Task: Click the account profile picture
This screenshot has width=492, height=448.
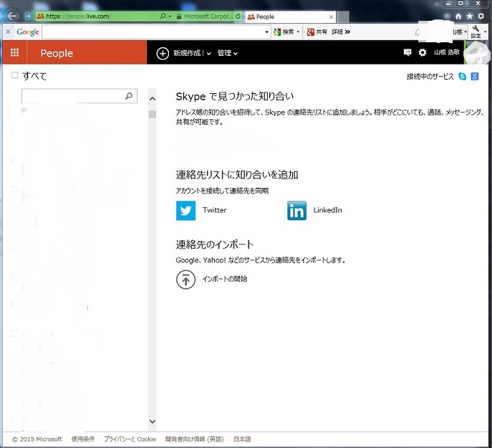Action: click(478, 52)
